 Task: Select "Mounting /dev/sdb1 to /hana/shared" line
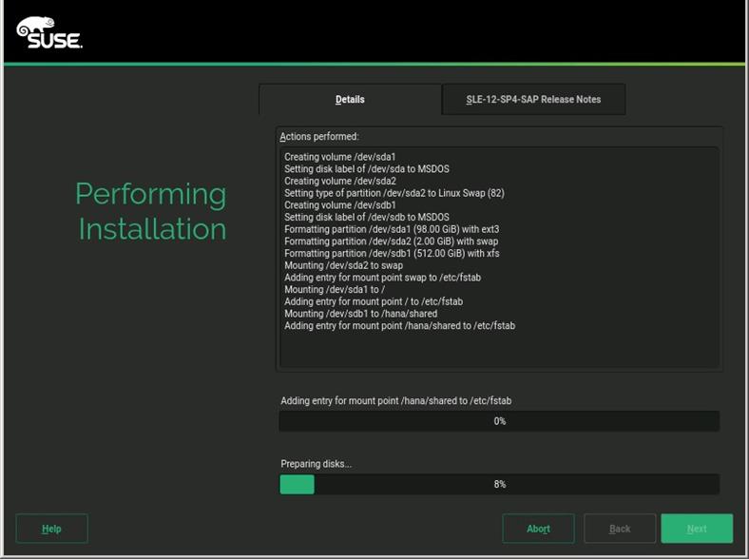tap(360, 314)
